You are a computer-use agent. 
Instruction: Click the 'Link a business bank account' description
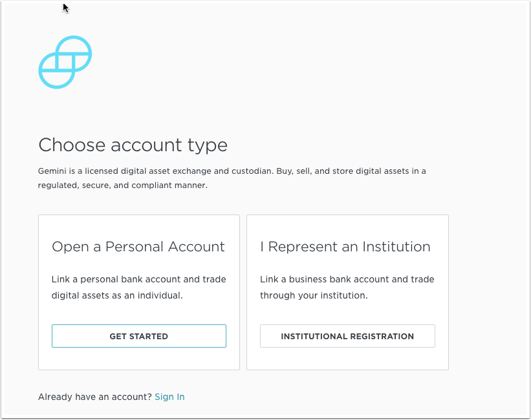click(x=347, y=288)
